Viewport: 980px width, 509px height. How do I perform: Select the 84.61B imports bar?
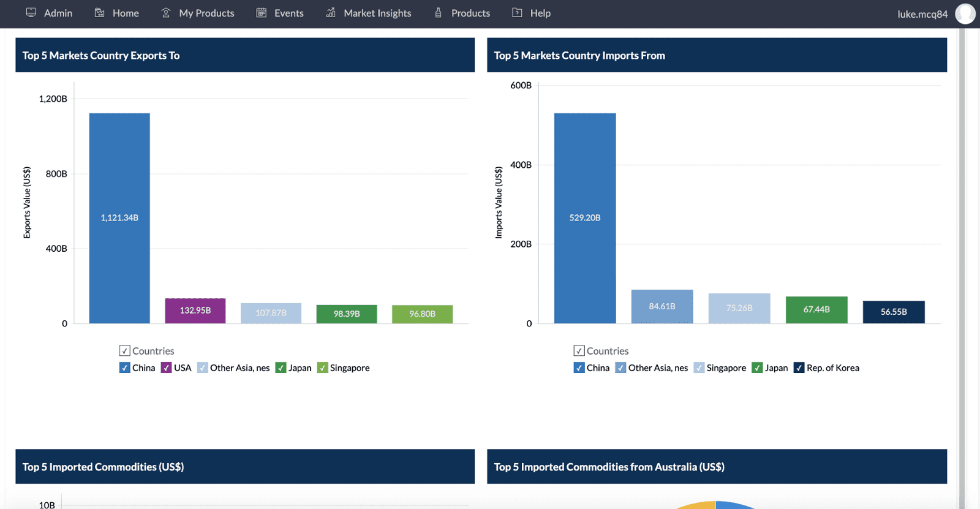tap(662, 306)
